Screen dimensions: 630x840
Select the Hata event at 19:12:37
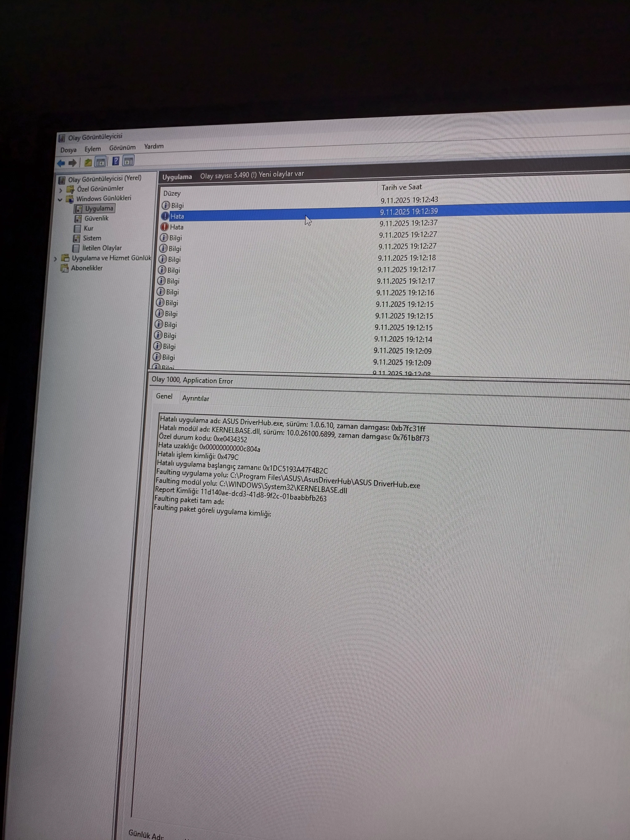click(x=177, y=227)
